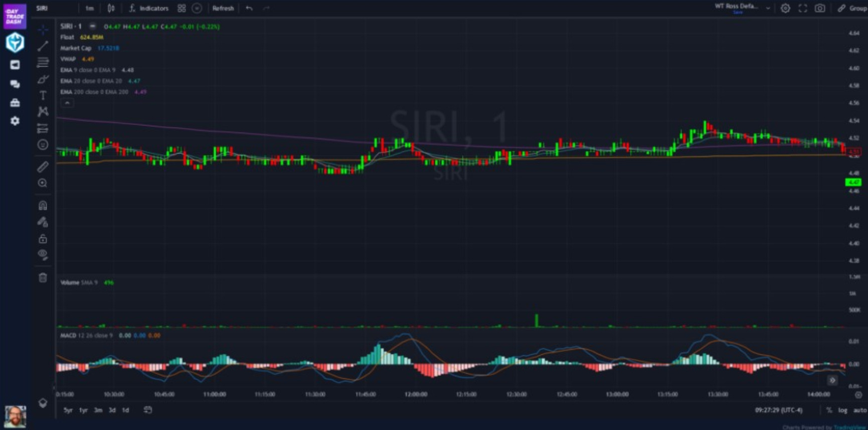Click the Market Cap legend row
Viewport: 868px width, 430px height.
pyautogui.click(x=89, y=48)
